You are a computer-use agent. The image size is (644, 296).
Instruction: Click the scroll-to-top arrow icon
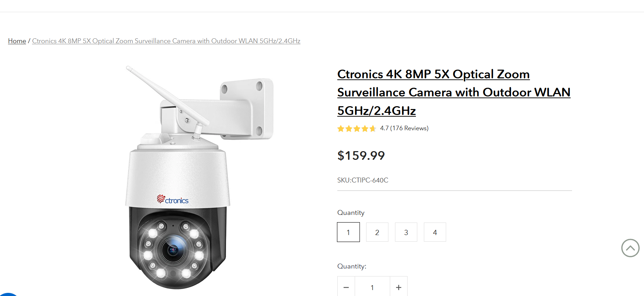click(x=630, y=248)
